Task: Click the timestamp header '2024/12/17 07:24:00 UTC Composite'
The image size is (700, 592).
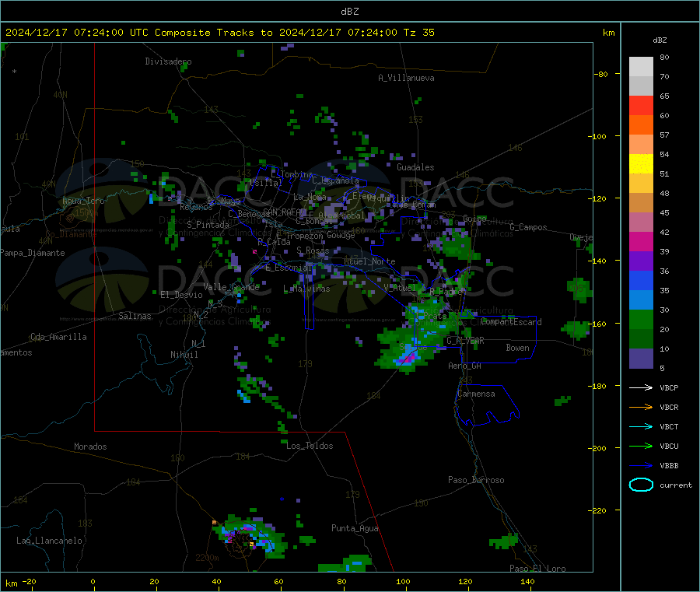Action: [x=107, y=33]
